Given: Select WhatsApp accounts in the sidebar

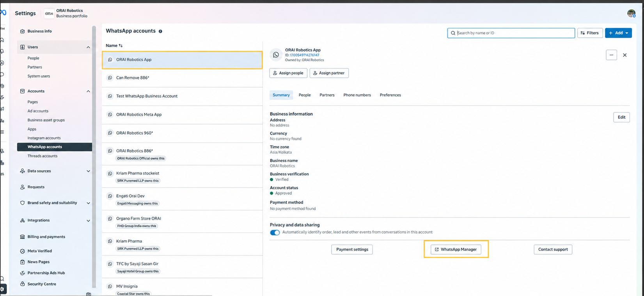Looking at the screenshot, I should [x=55, y=147].
